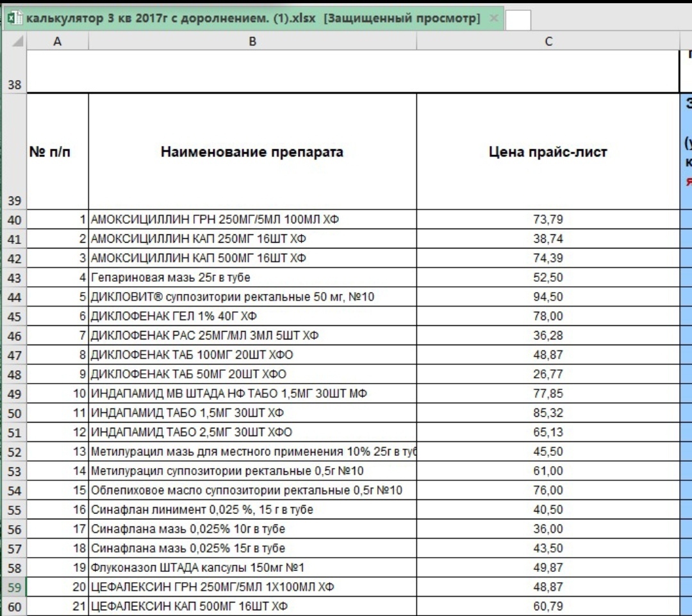
Task: Click the '№ п/п' header cell
Action: 58,151
